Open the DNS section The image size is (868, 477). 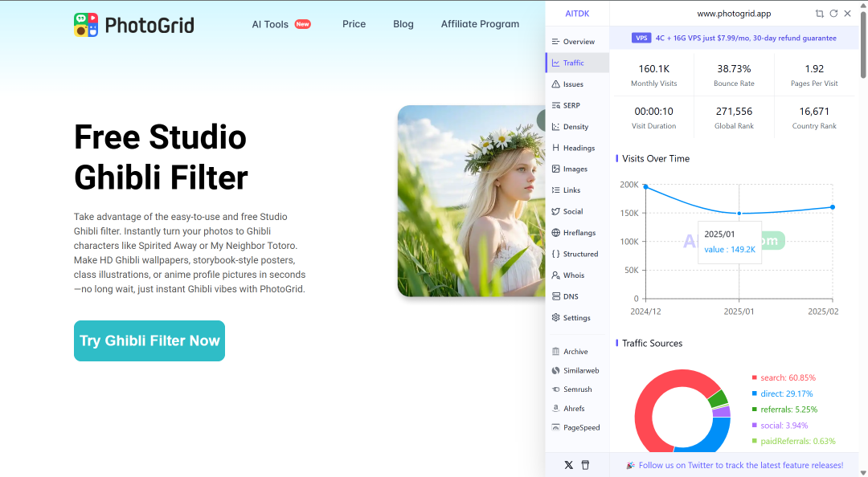tap(577, 296)
